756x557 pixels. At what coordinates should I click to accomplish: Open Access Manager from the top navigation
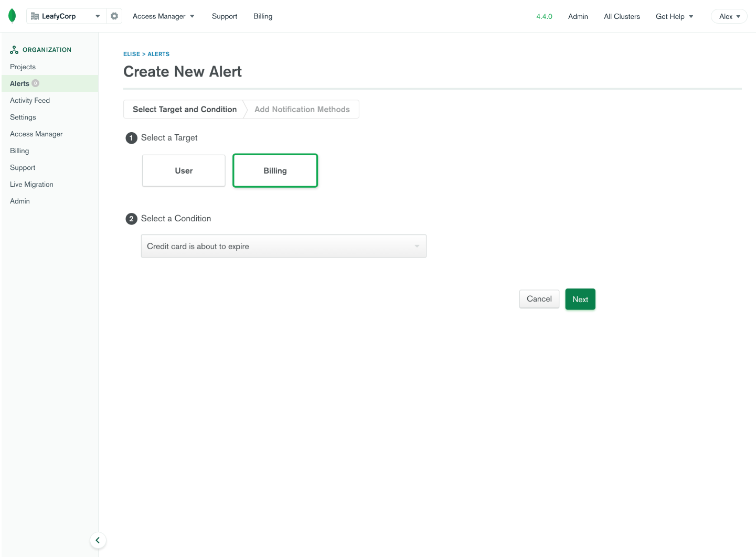coord(163,16)
